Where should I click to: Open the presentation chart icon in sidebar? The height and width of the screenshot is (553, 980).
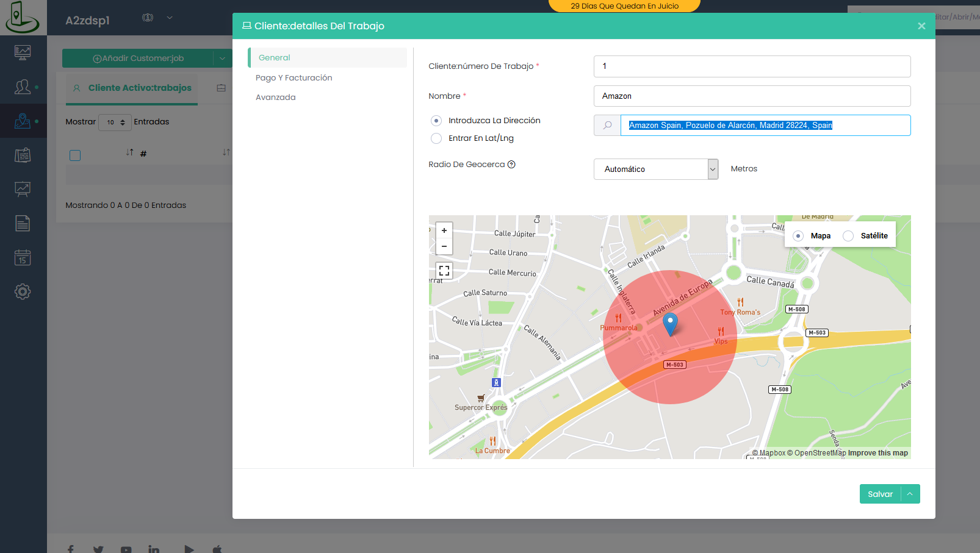[x=23, y=189]
